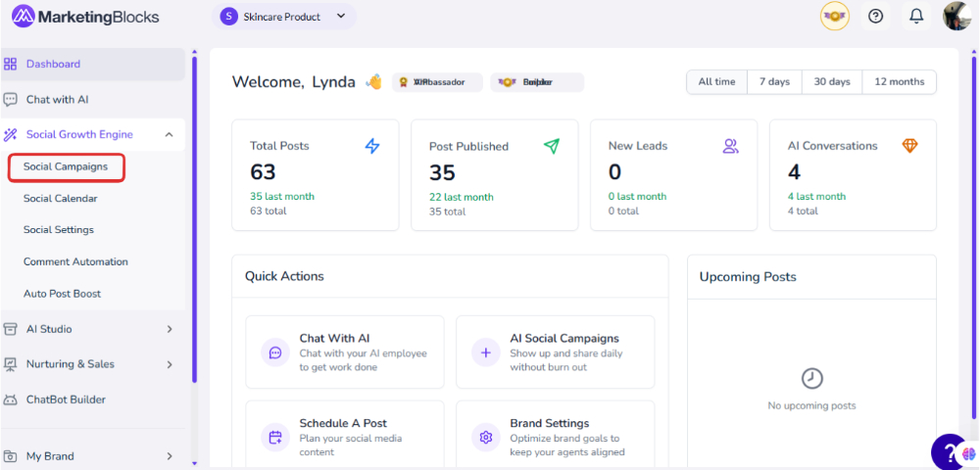Click the Schedule A Post quick action
This screenshot has height=470, width=980.
[344, 437]
